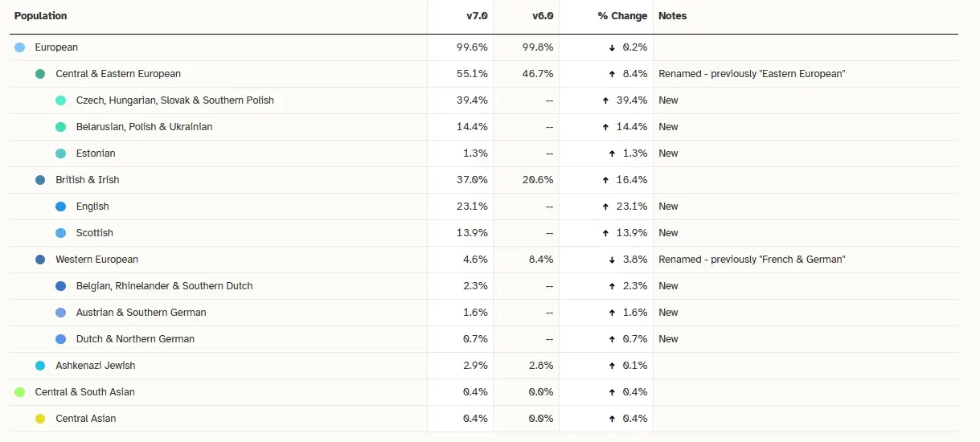Click the European population color dot
Image resolution: width=980 pixels, height=442 pixels.
click(20, 47)
